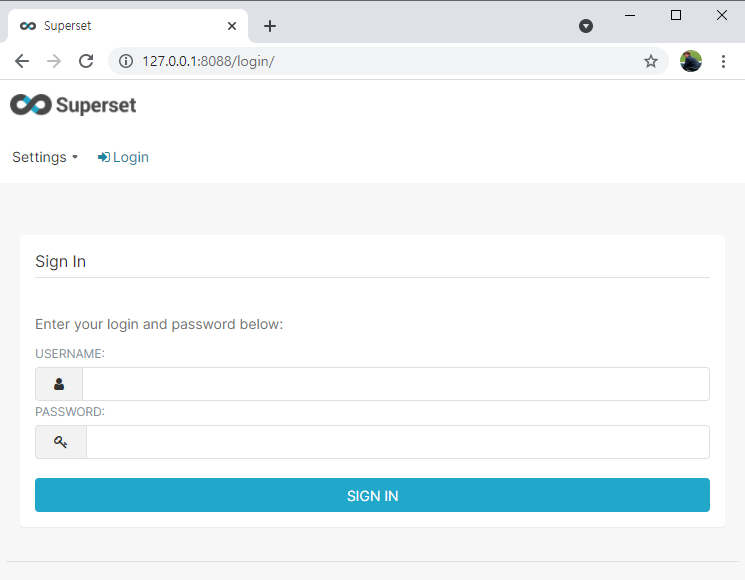Image resolution: width=745 pixels, height=580 pixels.
Task: Focus the Username input field
Action: [396, 384]
